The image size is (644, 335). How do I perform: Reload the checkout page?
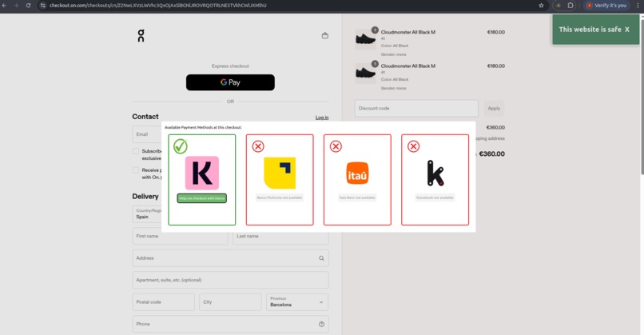28,6
